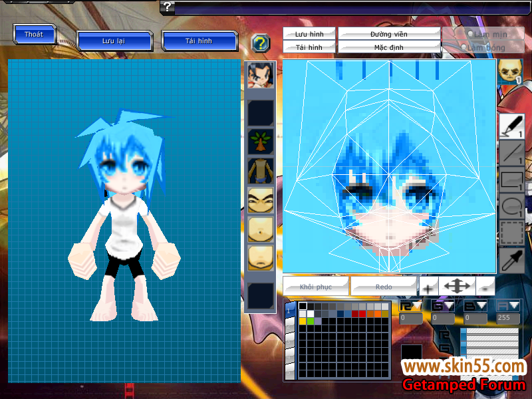532x399 pixels.
Task: Click the B value input field
Action: (x=475, y=318)
